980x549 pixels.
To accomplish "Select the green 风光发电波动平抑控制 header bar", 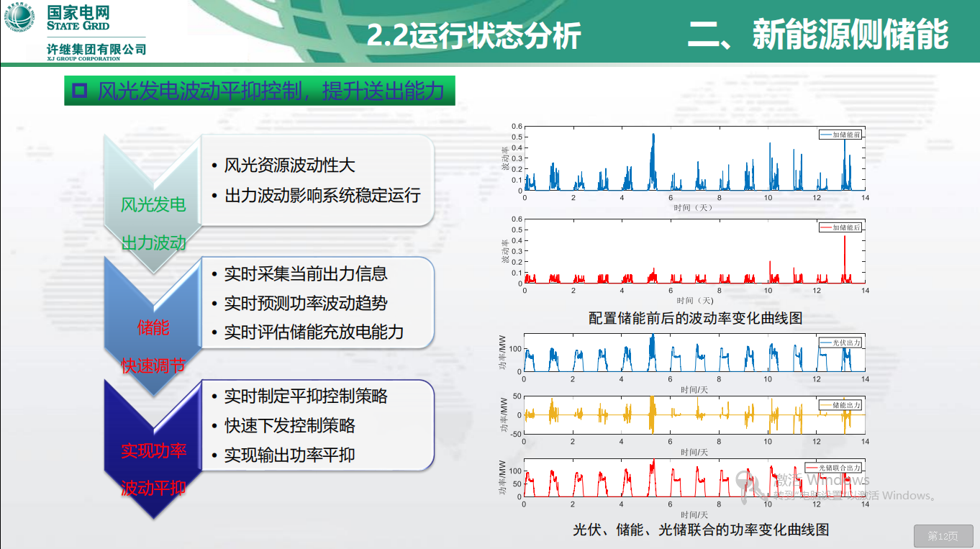I will pos(259,91).
